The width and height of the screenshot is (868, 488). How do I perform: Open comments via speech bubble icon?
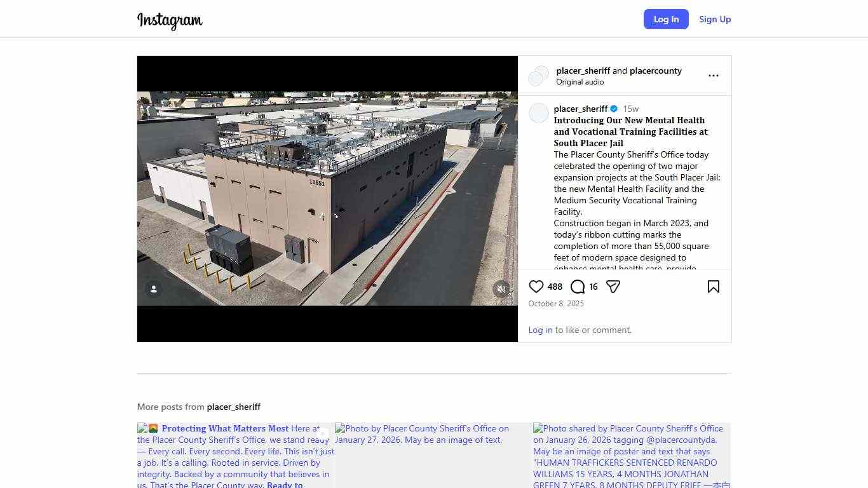click(577, 287)
